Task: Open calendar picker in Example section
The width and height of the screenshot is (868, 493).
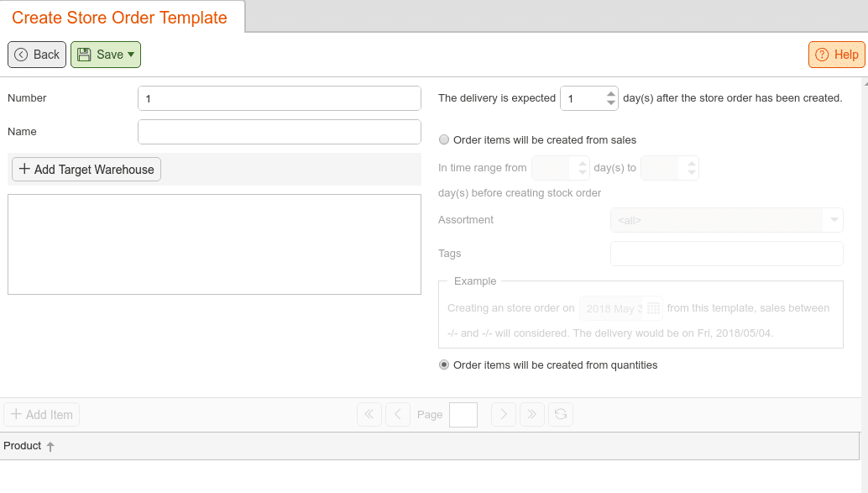Action: (653, 308)
